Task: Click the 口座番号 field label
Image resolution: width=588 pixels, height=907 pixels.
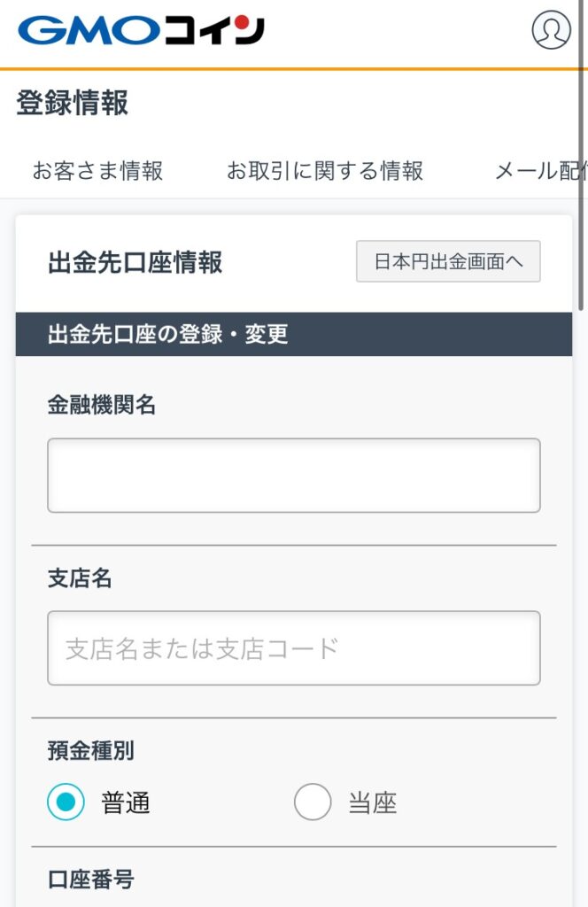Action: pyautogui.click(x=91, y=880)
